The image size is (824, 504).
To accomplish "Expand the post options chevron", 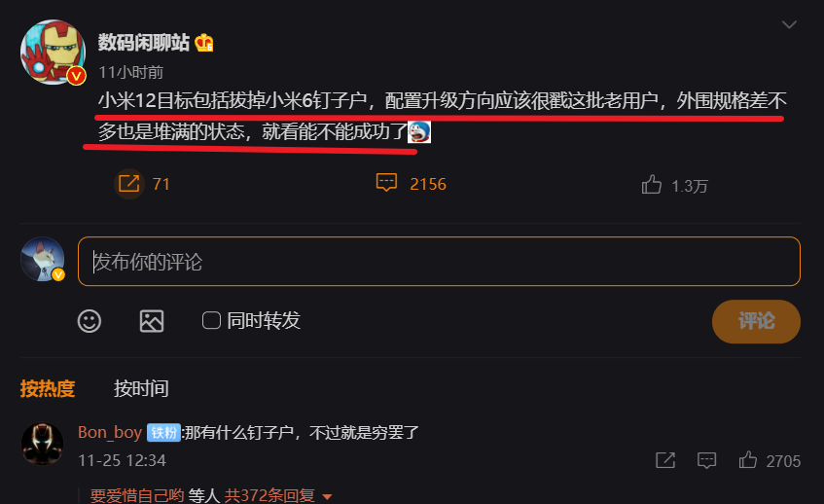I will 789,24.
